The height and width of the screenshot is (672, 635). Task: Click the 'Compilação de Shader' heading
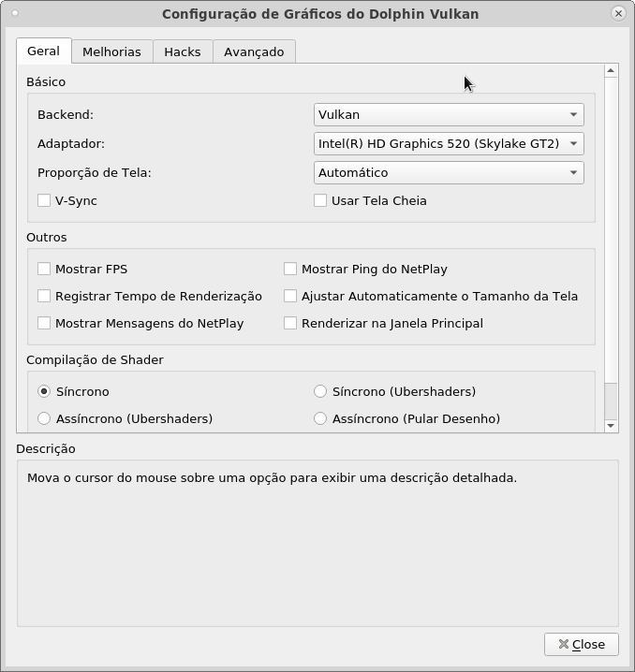pos(95,360)
